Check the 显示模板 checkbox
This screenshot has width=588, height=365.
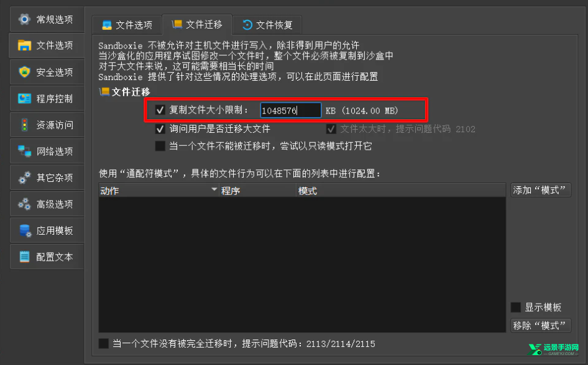[516, 307]
